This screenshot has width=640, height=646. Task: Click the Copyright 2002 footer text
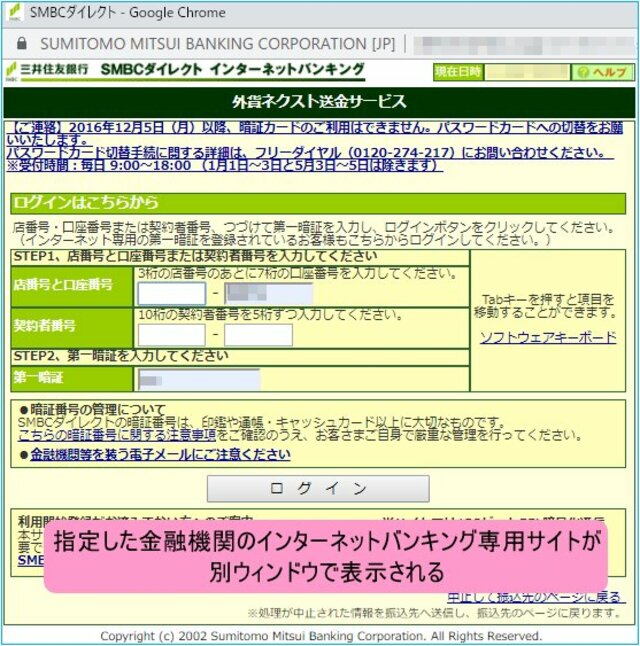click(321, 636)
